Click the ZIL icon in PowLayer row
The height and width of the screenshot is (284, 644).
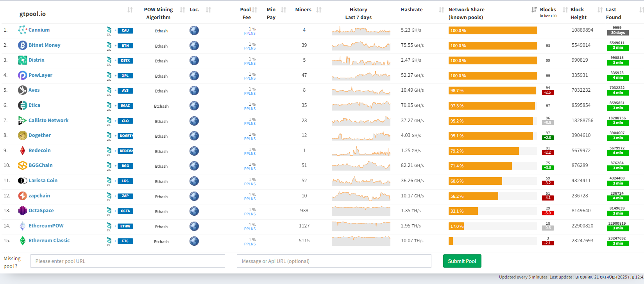click(109, 76)
